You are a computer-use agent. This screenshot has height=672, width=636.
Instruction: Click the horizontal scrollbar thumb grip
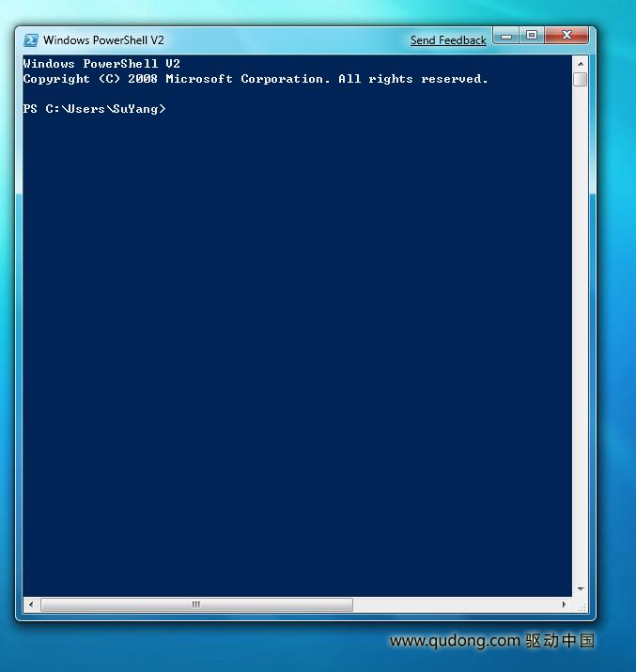click(x=196, y=604)
